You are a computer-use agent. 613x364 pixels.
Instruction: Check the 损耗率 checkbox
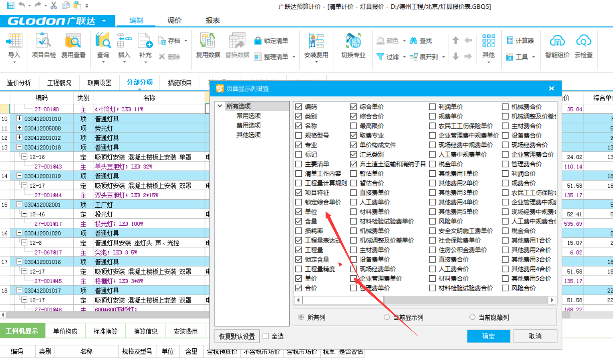(x=299, y=231)
